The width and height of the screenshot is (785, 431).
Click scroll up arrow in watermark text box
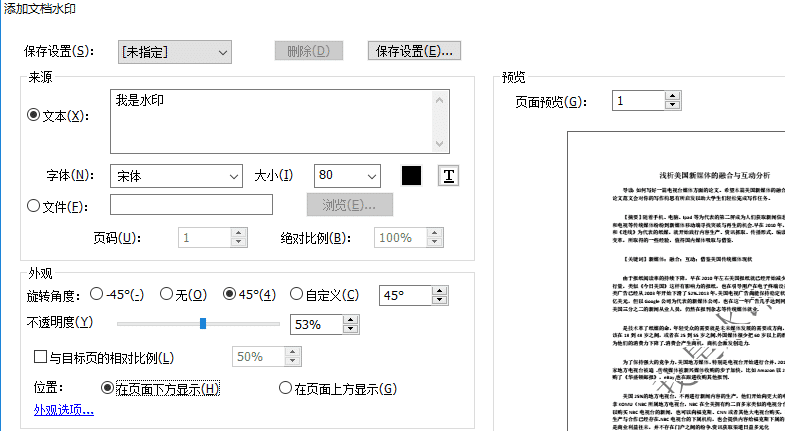439,100
